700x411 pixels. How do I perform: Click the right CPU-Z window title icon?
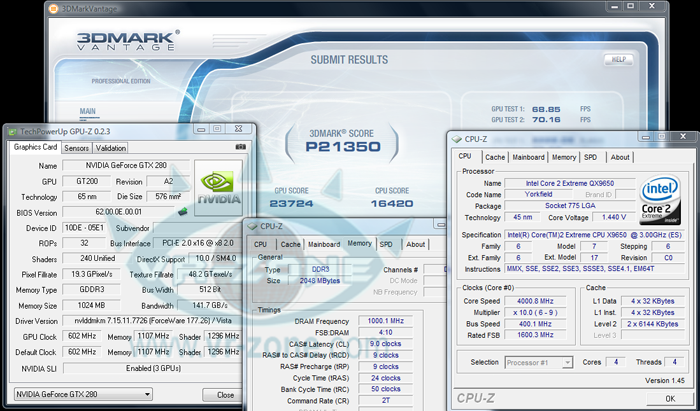pos(457,140)
